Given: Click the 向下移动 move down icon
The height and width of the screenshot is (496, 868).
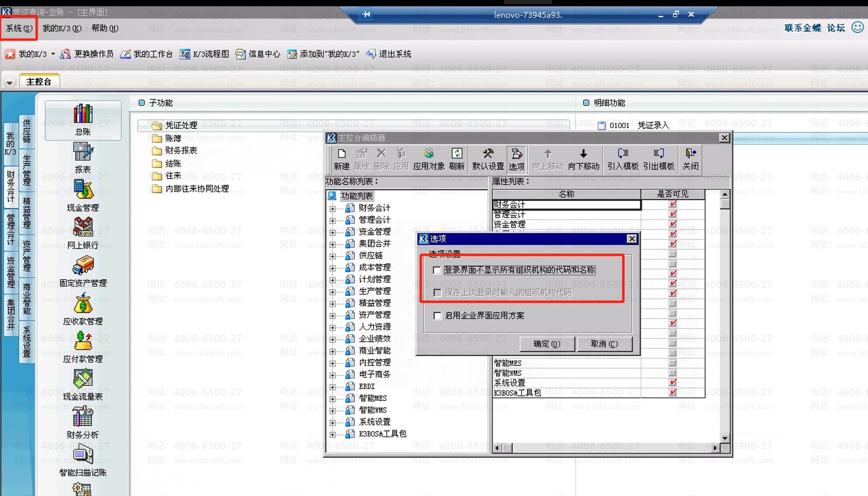Looking at the screenshot, I should pos(583,159).
